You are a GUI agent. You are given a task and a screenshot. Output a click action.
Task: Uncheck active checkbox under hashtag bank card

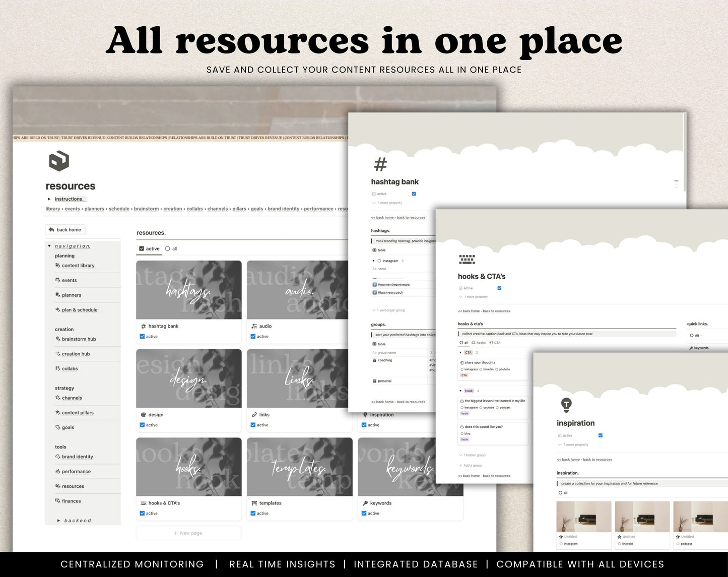[x=142, y=337]
